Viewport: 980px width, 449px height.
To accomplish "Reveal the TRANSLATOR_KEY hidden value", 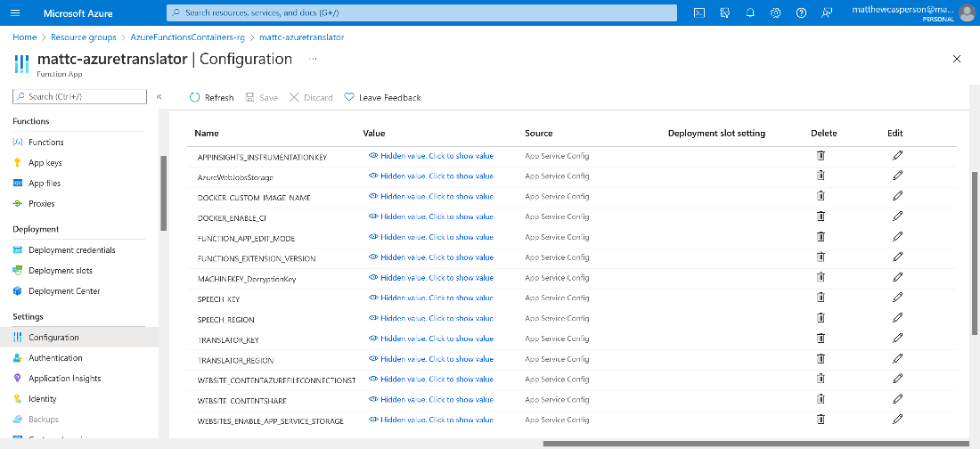I will pyautogui.click(x=431, y=339).
